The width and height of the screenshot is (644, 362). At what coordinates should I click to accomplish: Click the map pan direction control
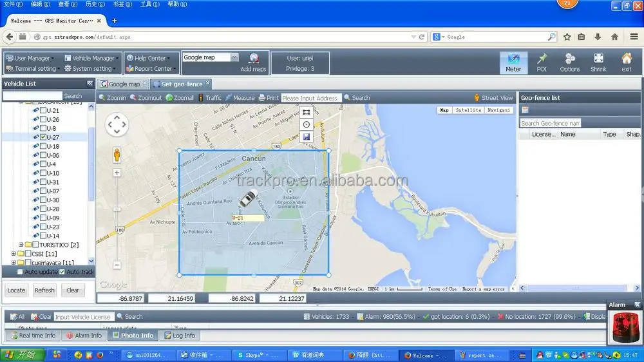pos(117,125)
